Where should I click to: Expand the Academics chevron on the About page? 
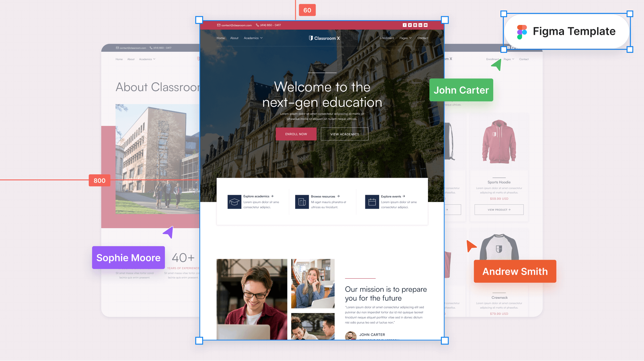(154, 59)
